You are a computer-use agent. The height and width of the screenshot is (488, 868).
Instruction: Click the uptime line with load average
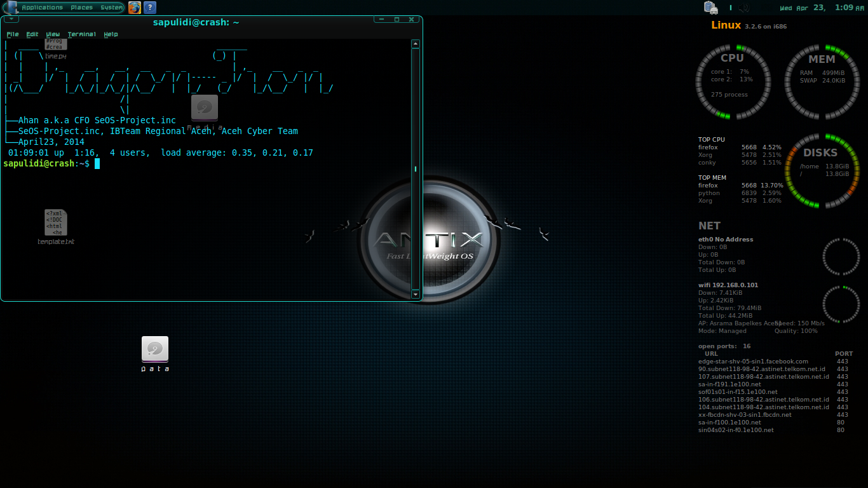[x=161, y=153]
